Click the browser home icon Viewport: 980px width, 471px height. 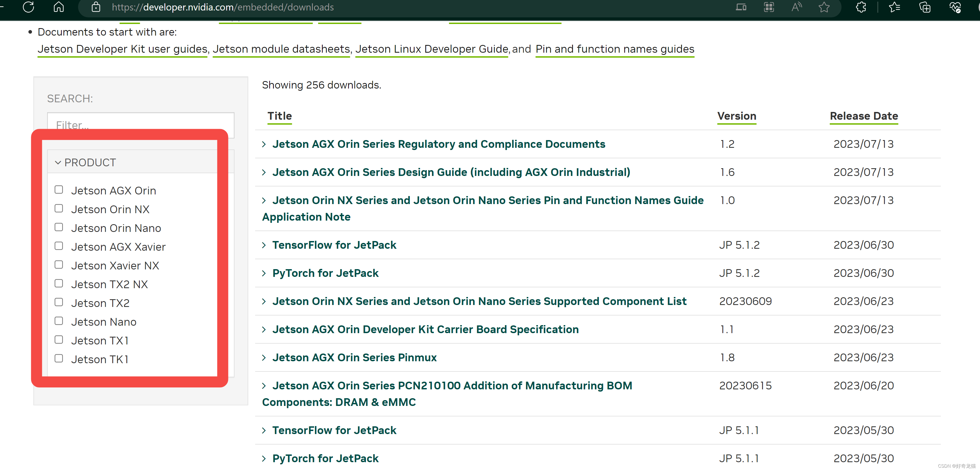pyautogui.click(x=58, y=7)
